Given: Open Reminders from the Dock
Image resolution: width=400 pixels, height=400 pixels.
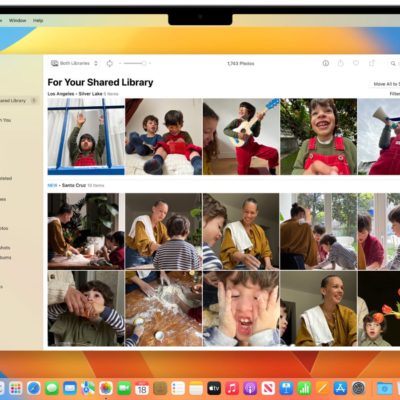Looking at the screenshot, I should [x=178, y=388].
